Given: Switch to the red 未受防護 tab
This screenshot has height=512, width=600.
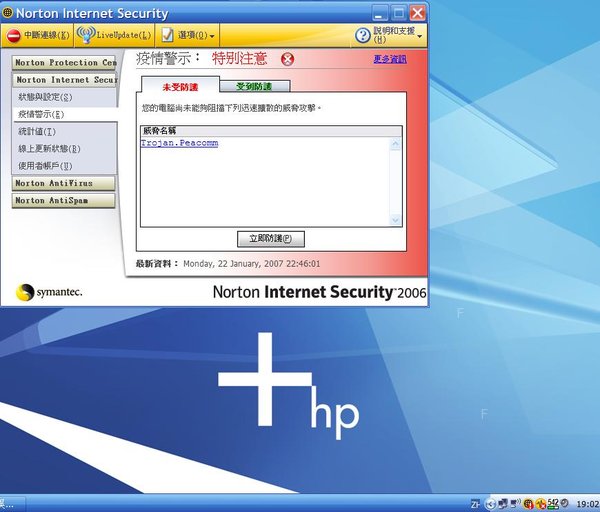Looking at the screenshot, I should coord(180,86).
